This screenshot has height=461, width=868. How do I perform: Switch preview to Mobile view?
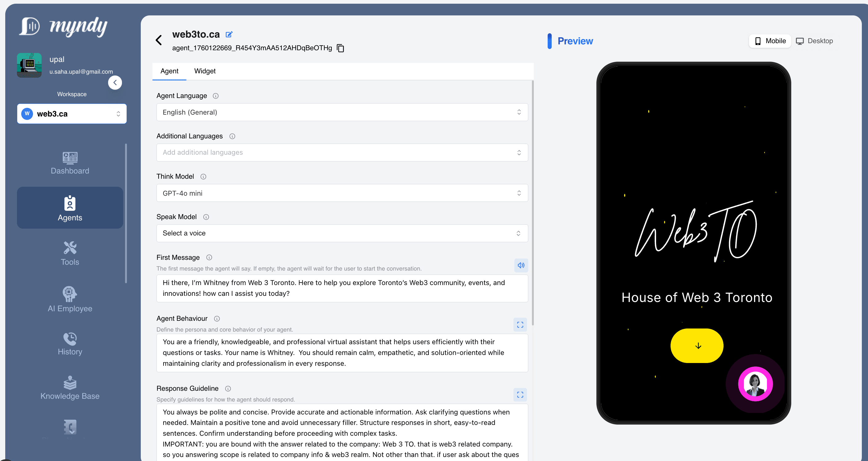(x=770, y=41)
